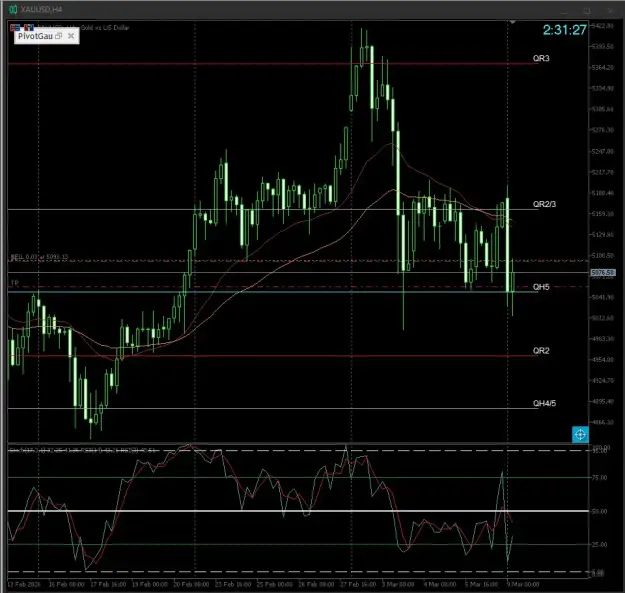The image size is (625, 593).
Task: Click the Gold vs US Dollar chart description
Action: click(105, 27)
